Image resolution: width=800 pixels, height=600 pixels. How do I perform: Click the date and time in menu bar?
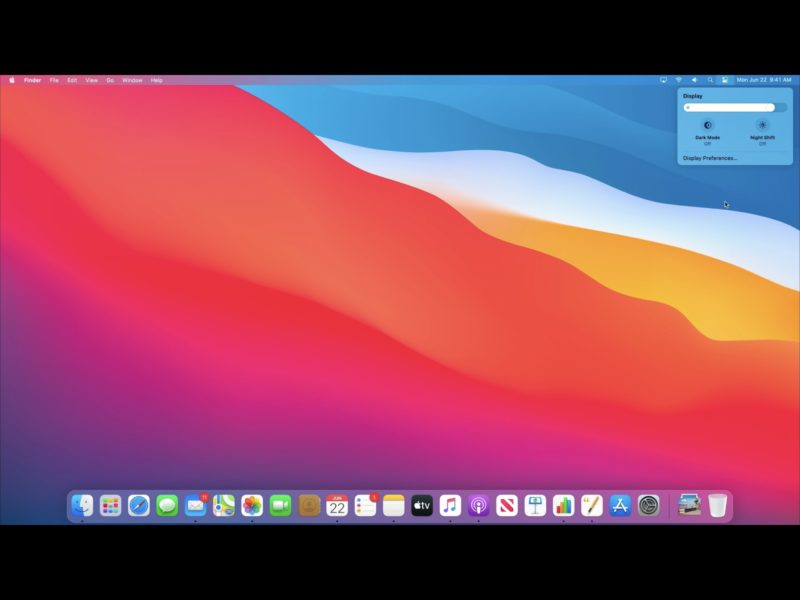click(764, 80)
